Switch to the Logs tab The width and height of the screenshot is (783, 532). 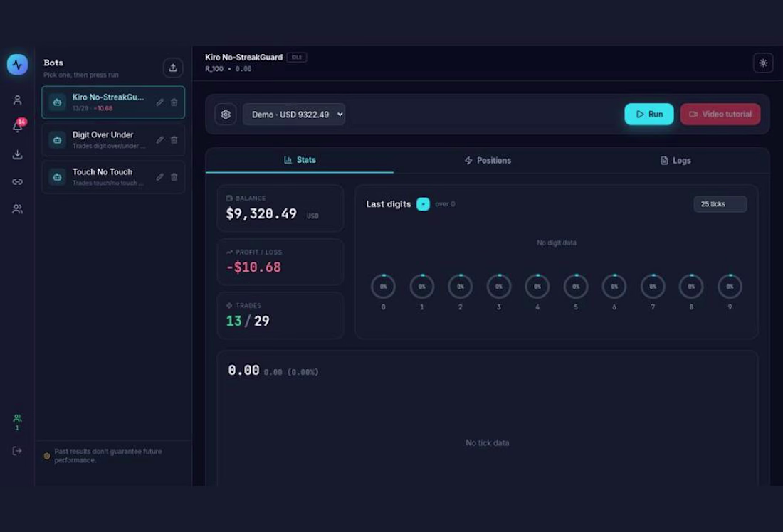[x=676, y=160]
